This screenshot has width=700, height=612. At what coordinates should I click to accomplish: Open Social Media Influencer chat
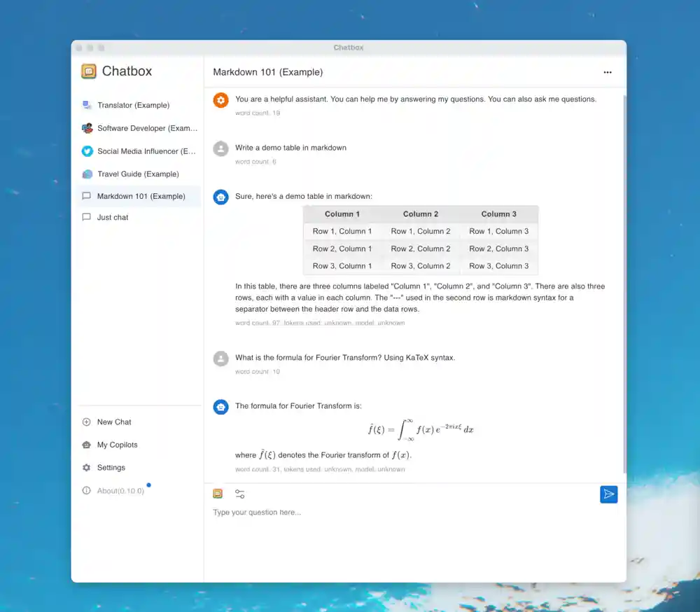tap(139, 151)
